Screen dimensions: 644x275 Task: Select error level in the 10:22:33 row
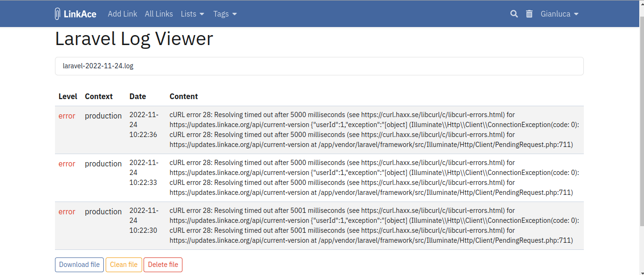point(67,164)
